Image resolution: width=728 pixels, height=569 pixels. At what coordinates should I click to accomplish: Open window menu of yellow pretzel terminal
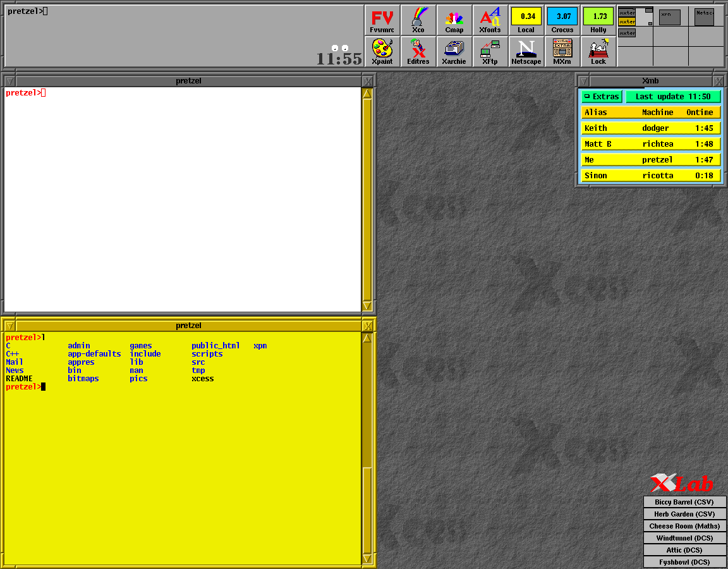click(x=9, y=326)
